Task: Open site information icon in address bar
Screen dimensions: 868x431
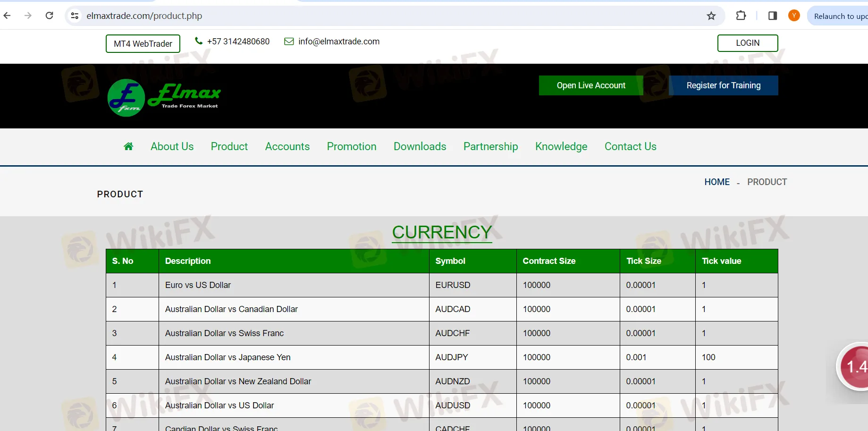Action: [75, 16]
